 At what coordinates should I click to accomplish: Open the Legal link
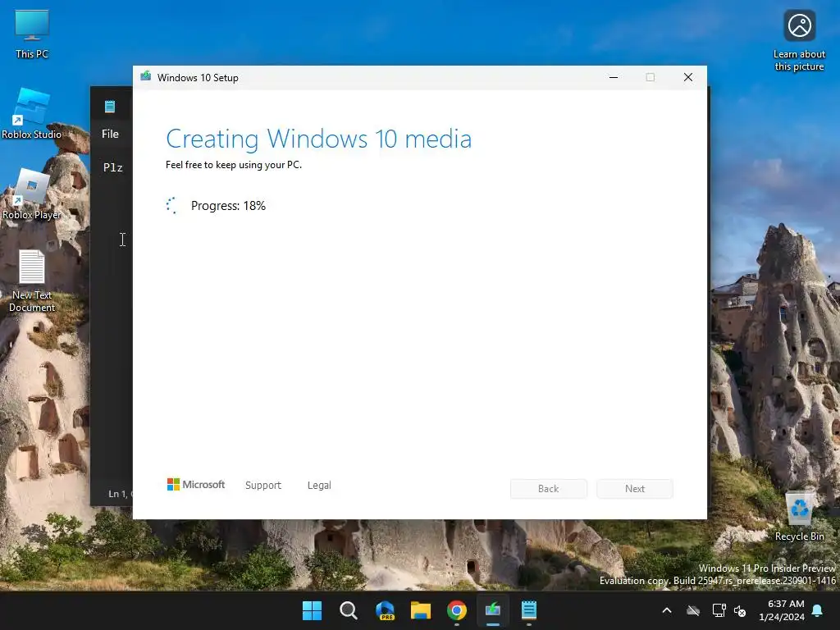point(319,485)
